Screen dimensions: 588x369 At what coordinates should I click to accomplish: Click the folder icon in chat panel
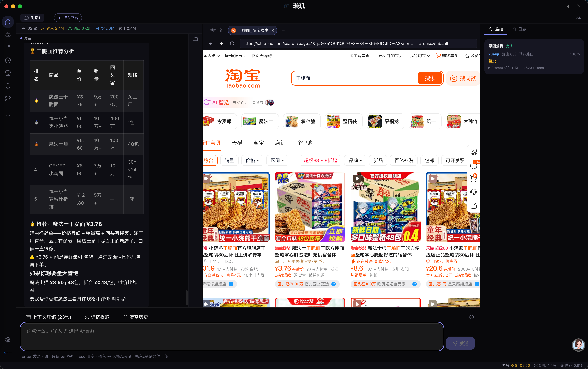[x=195, y=39]
